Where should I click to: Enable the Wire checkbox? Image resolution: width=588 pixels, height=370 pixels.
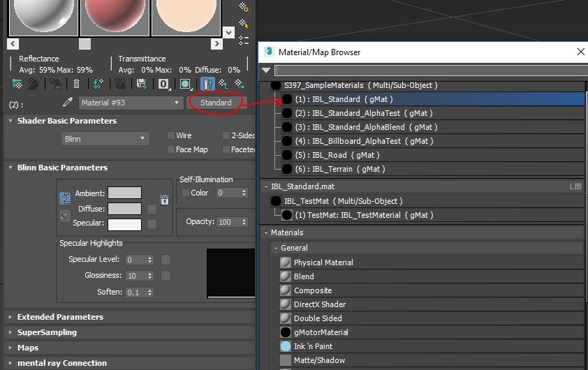point(170,135)
